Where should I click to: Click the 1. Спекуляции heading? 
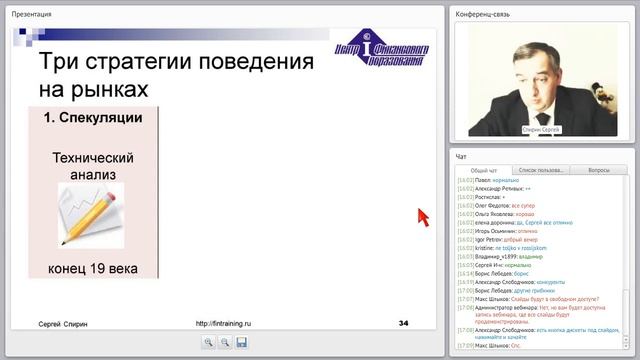click(x=93, y=118)
